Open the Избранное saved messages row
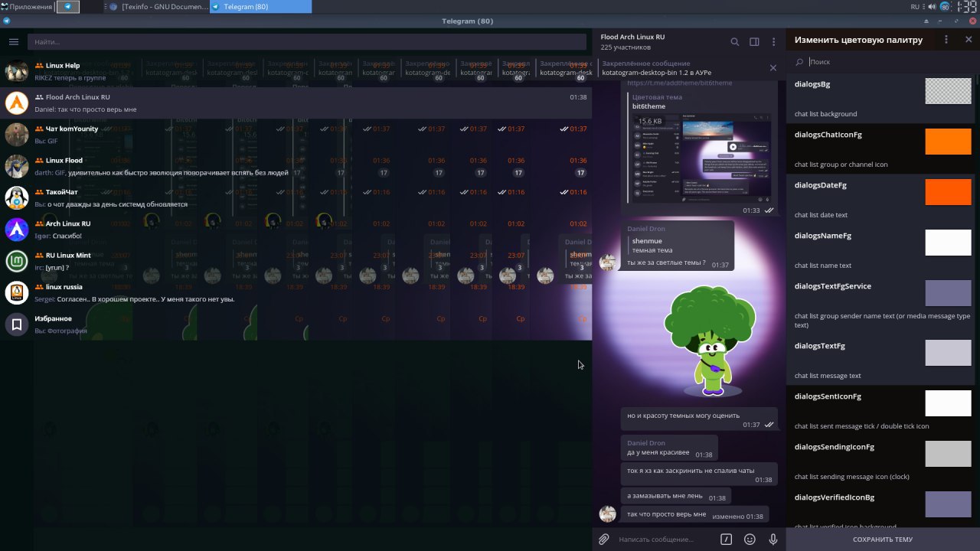 (296, 324)
